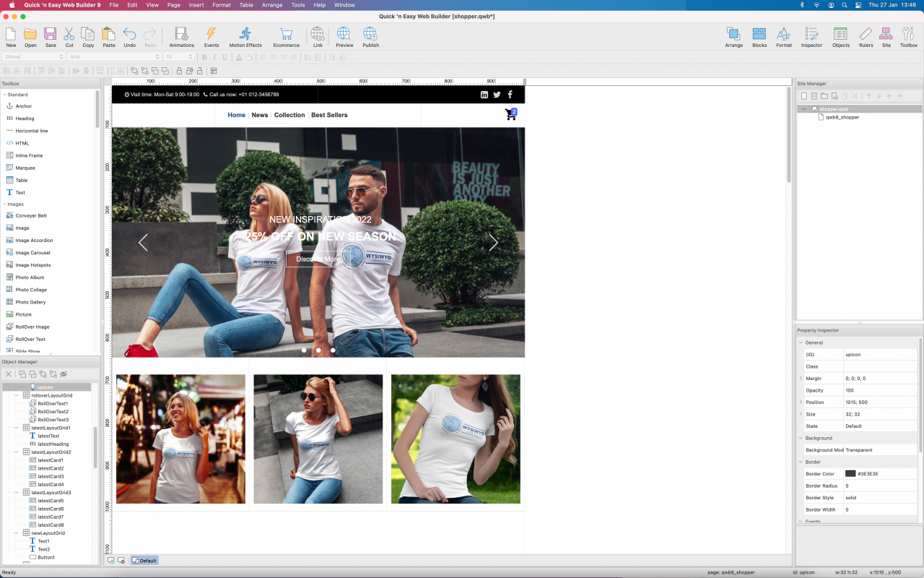Open the Arrange panel icon
924x578 pixels.
733,38
